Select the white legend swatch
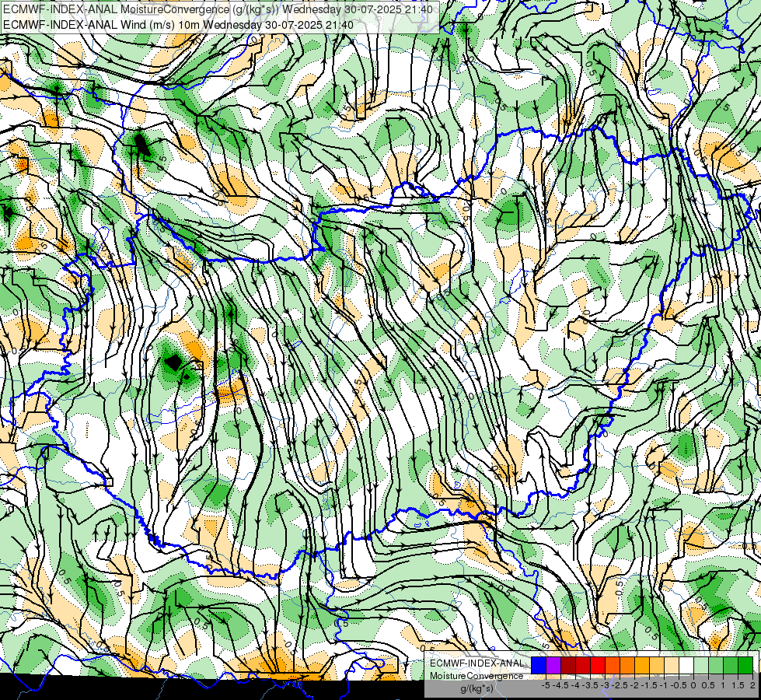This screenshot has height=700, width=761. [x=686, y=665]
